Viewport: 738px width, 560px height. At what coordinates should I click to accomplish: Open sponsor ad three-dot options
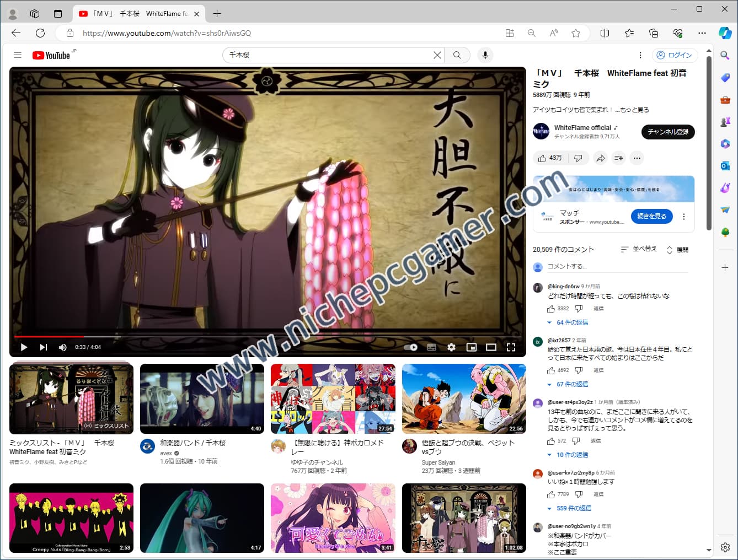coord(684,217)
